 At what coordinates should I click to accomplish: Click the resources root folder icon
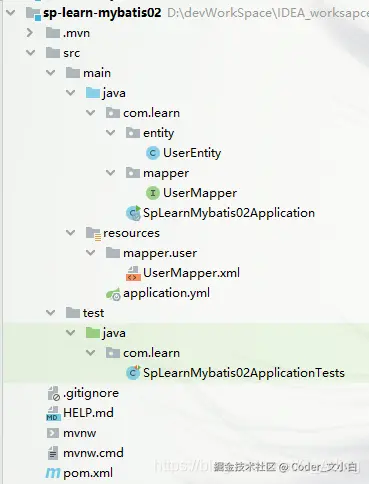[93, 233]
